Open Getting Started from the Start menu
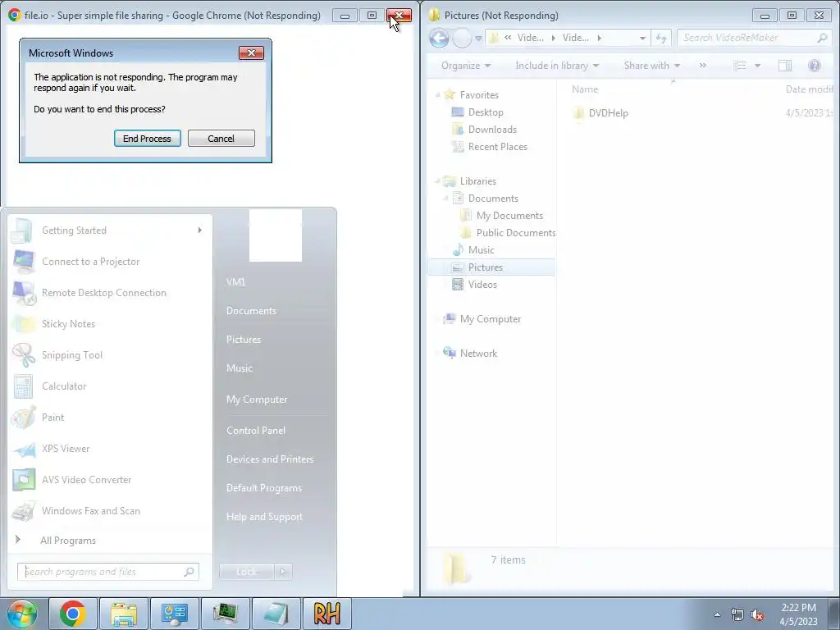Screen dimensions: 840x630 coord(110,231)
